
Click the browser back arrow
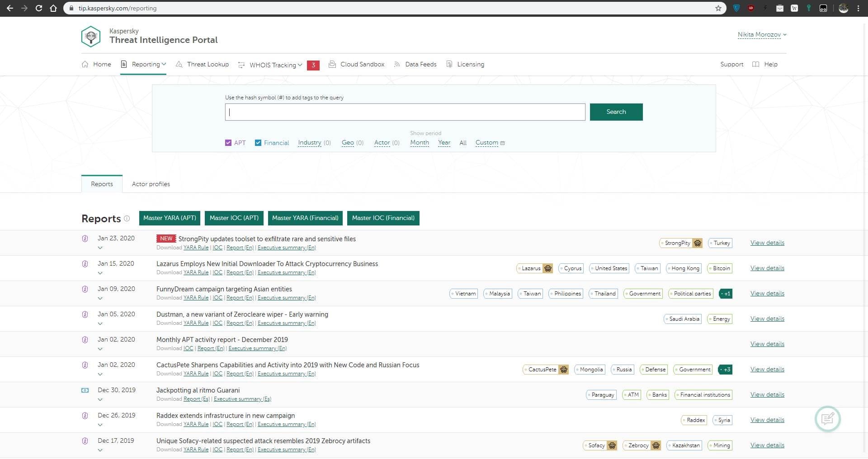tap(9, 8)
